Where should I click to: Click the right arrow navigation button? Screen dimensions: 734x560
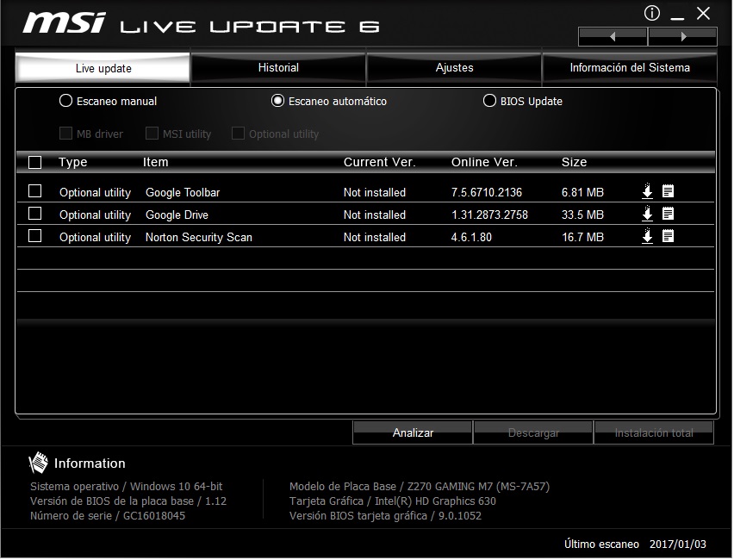click(683, 36)
